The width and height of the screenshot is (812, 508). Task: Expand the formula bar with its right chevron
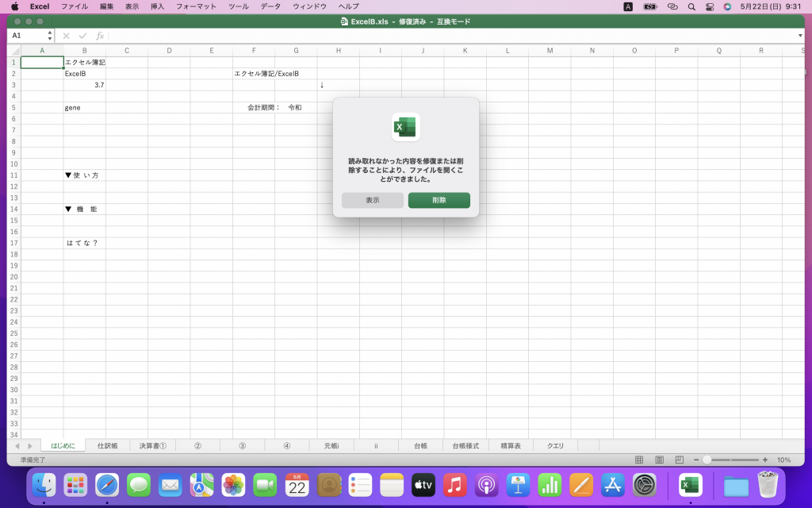tap(799, 35)
